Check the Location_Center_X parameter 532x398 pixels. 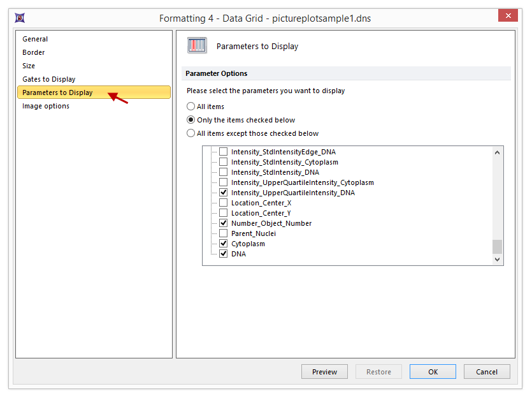tap(223, 203)
